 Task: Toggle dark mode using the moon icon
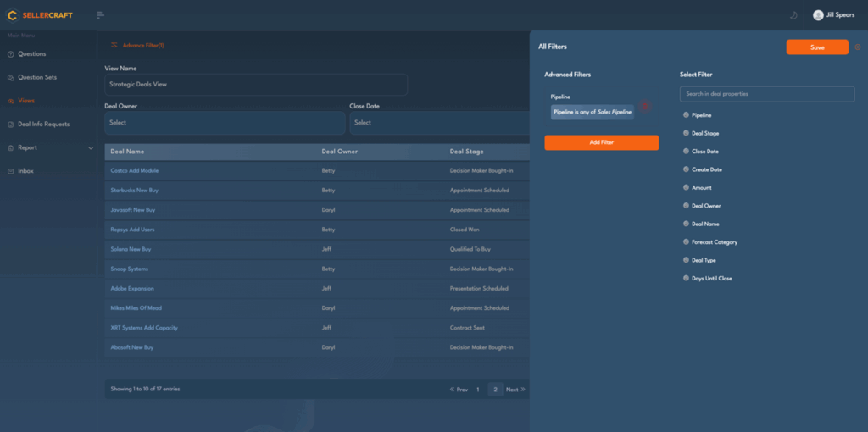(793, 14)
